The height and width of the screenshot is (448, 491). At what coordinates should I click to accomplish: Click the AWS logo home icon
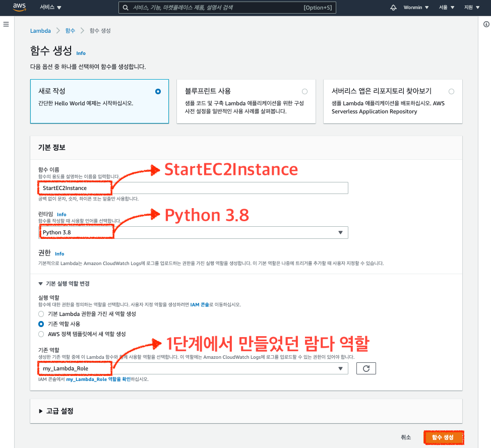[x=19, y=7]
